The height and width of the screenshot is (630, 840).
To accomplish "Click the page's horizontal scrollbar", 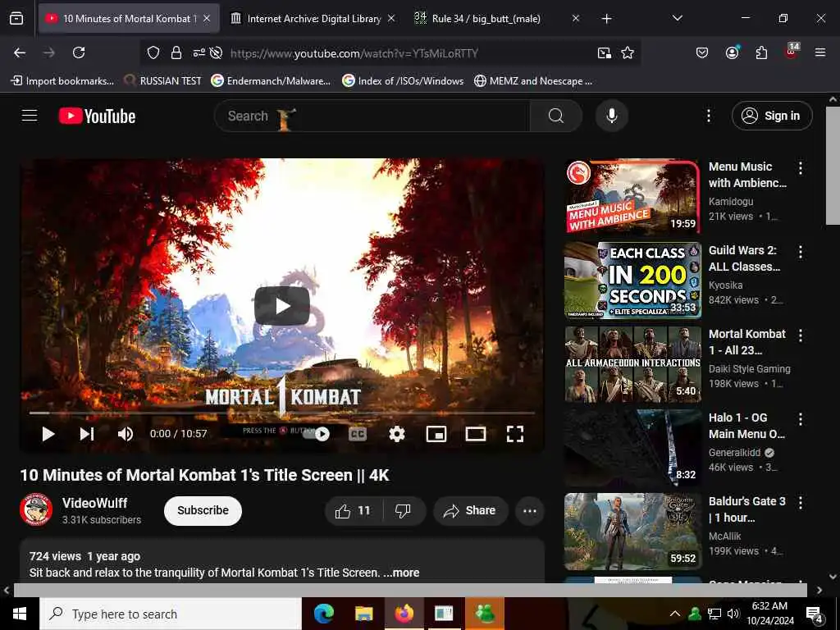I will point(410,590).
